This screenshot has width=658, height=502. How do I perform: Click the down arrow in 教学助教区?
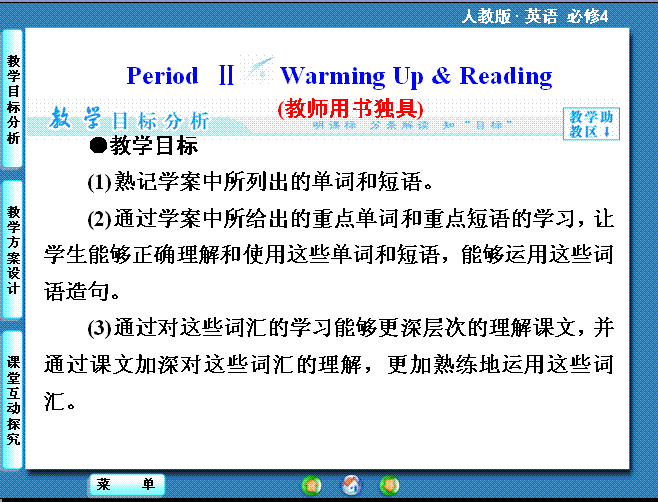607,131
